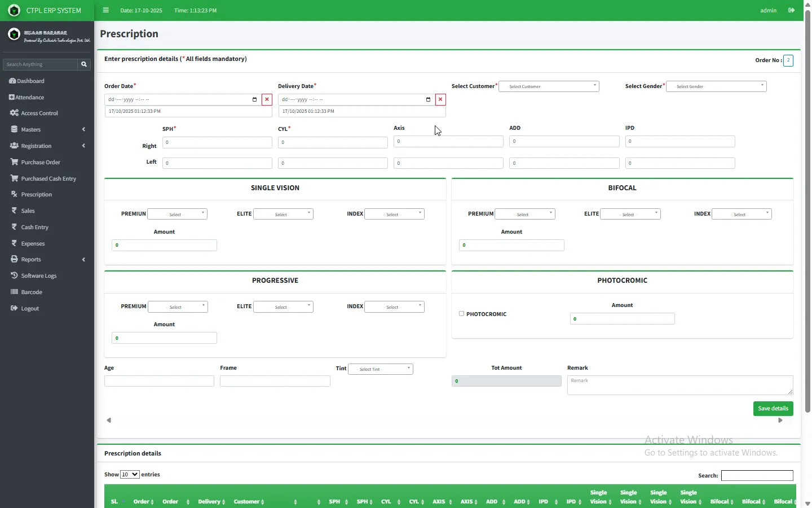This screenshot has height=508, width=812.
Task: Open the Single Vision PREMIUM dropdown
Action: tap(178, 214)
